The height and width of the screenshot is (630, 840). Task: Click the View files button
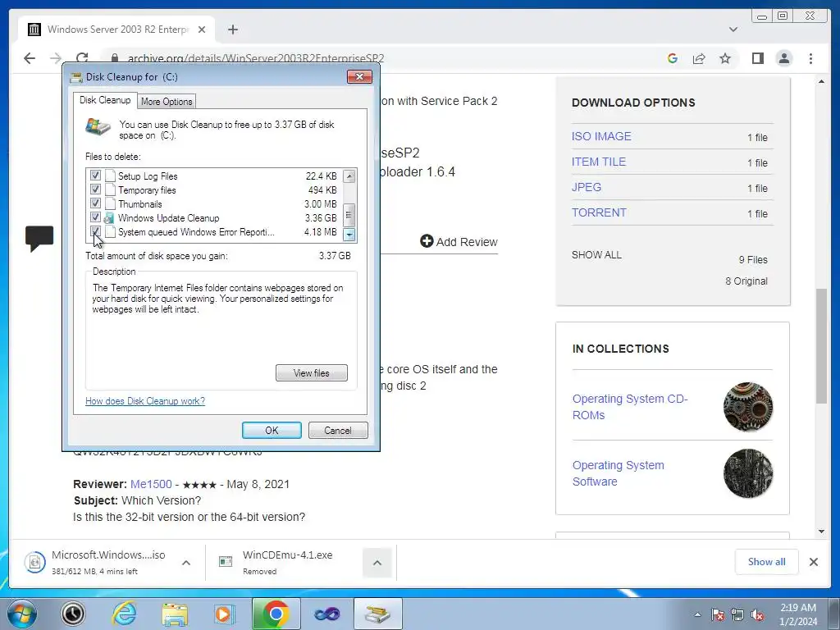[x=311, y=373]
